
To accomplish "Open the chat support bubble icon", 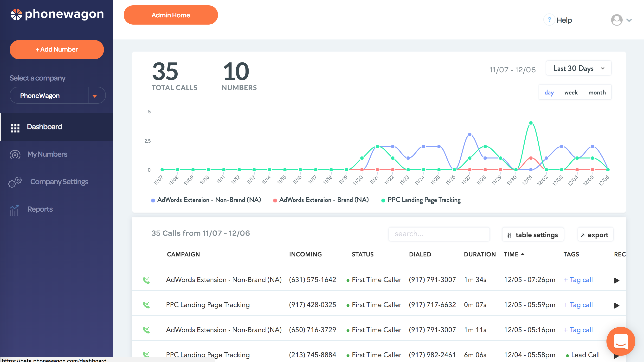I will click(621, 341).
